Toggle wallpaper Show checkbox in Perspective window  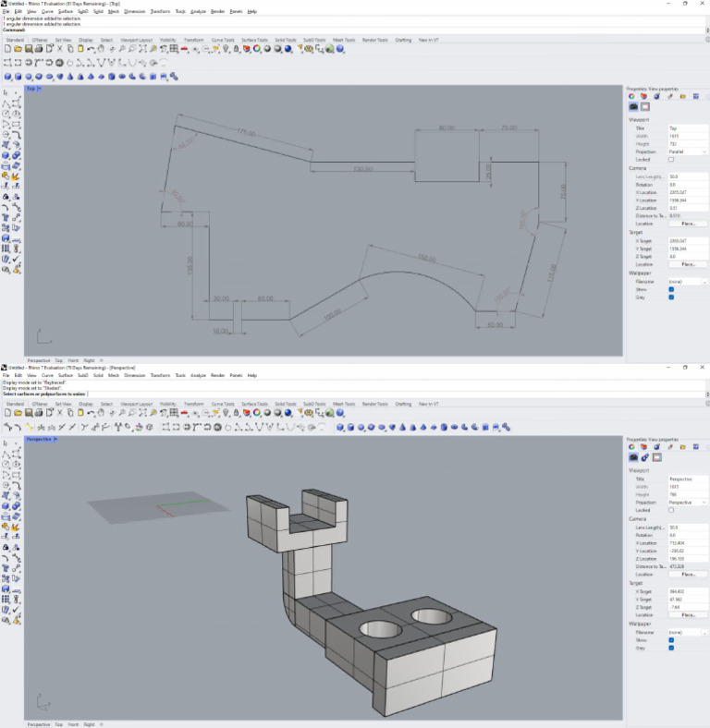tap(671, 640)
